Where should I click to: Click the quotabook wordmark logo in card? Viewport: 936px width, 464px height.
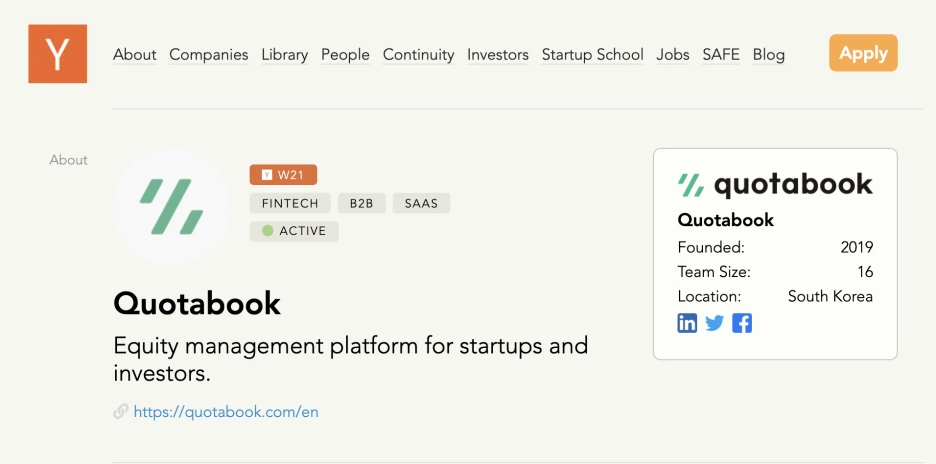coord(775,185)
